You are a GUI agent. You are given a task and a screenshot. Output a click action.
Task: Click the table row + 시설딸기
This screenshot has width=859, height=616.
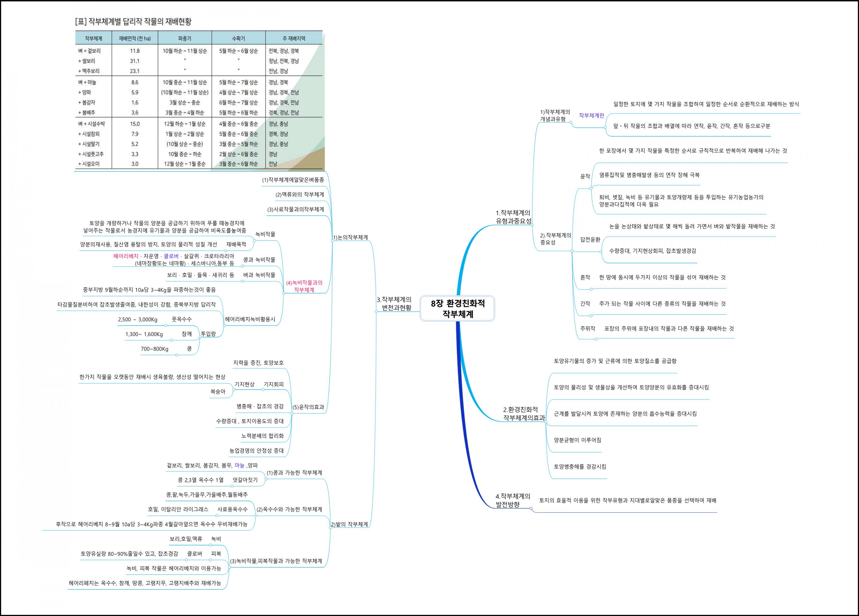pos(198,144)
